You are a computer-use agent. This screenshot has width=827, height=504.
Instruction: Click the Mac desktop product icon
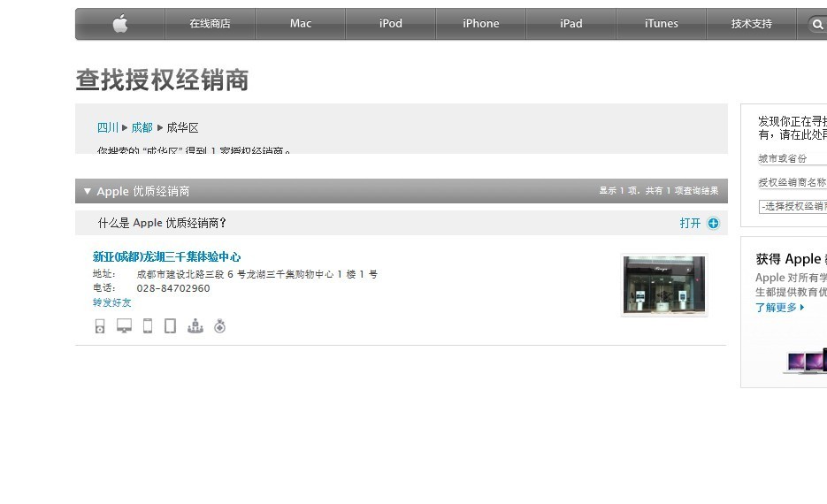click(124, 326)
